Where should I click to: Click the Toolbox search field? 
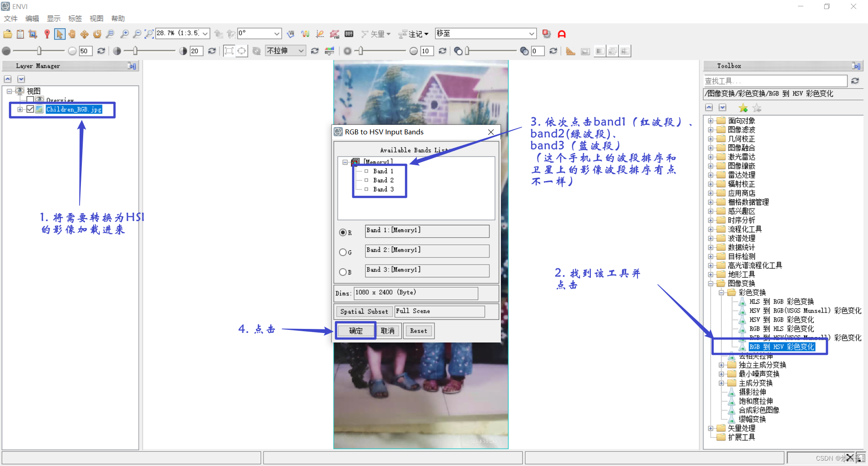(775, 81)
